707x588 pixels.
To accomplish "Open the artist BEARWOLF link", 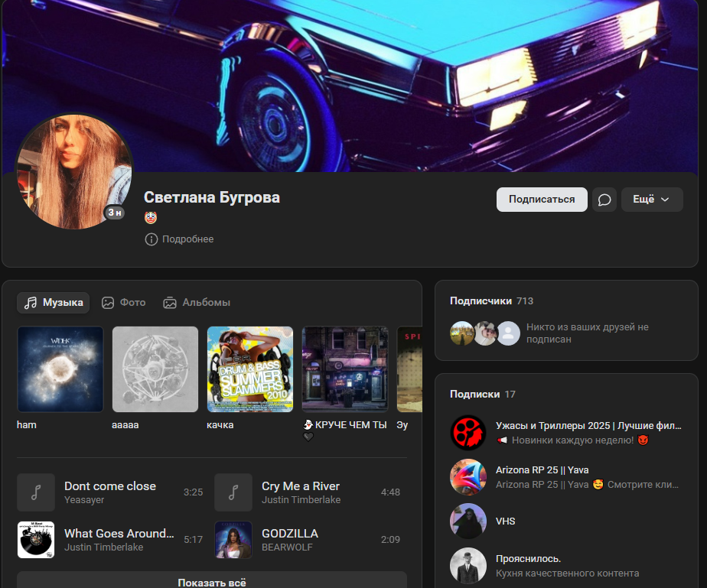I will click(287, 547).
